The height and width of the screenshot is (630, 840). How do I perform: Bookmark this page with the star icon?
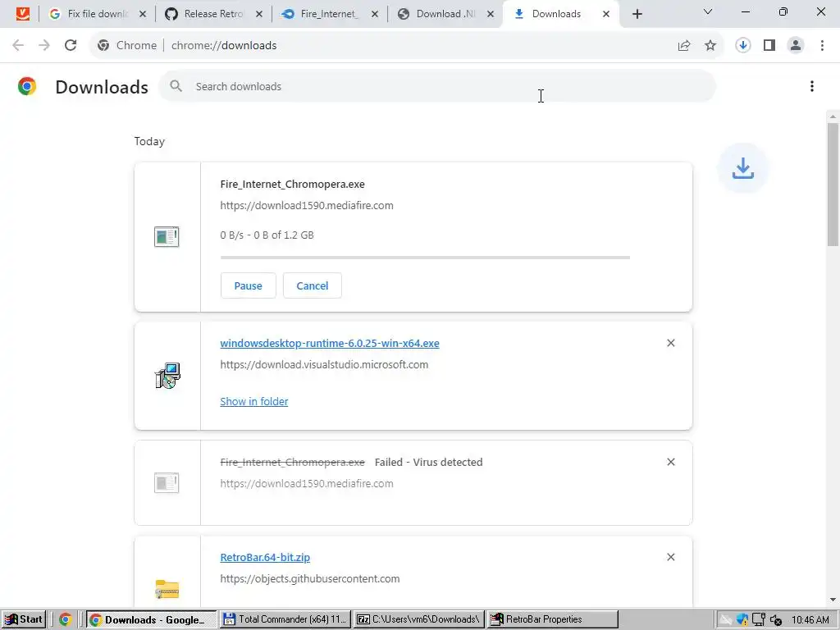(710, 46)
